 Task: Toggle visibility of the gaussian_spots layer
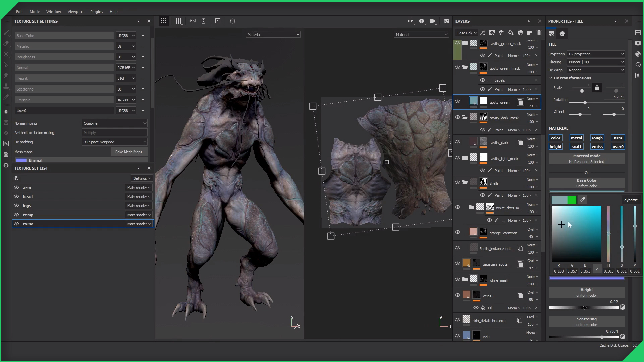(458, 264)
